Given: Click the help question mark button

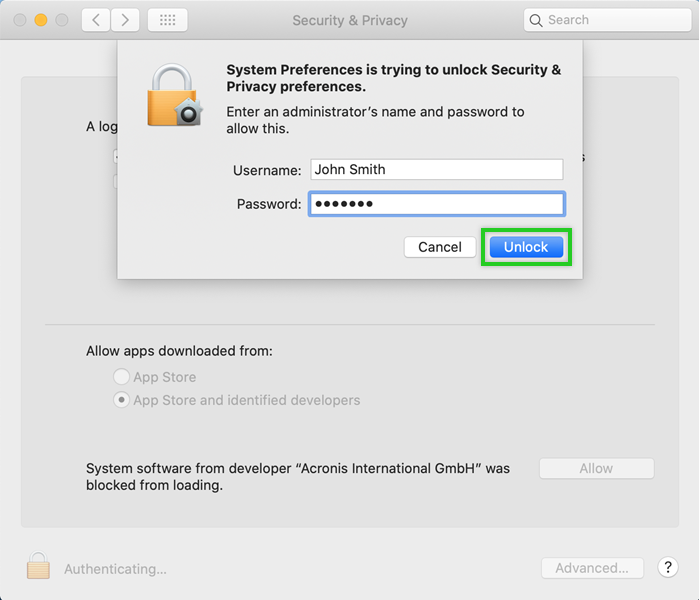Looking at the screenshot, I should click(x=668, y=568).
